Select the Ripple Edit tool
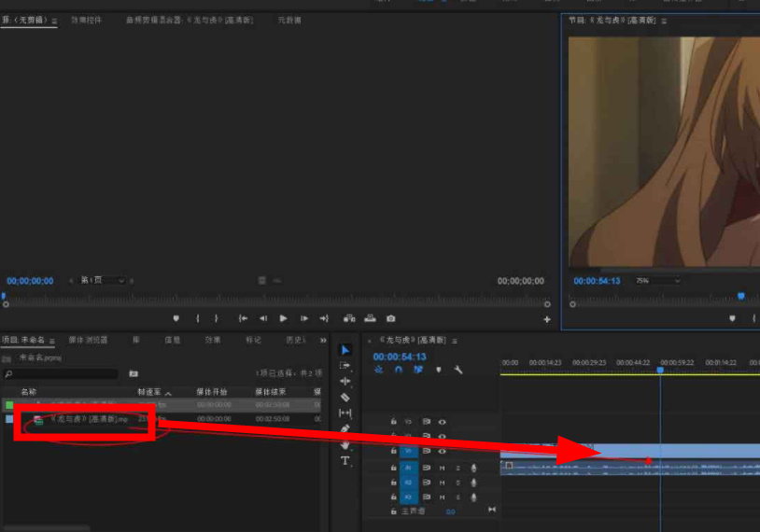 [345, 381]
